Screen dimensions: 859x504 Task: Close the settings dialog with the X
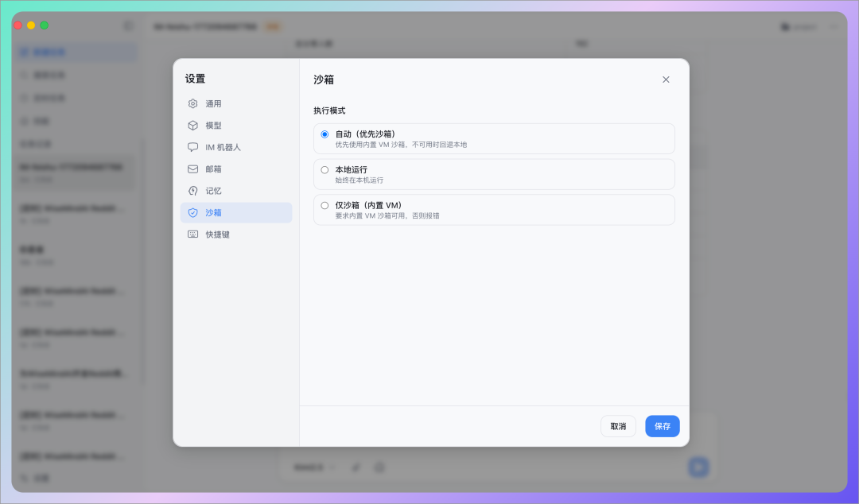point(666,79)
